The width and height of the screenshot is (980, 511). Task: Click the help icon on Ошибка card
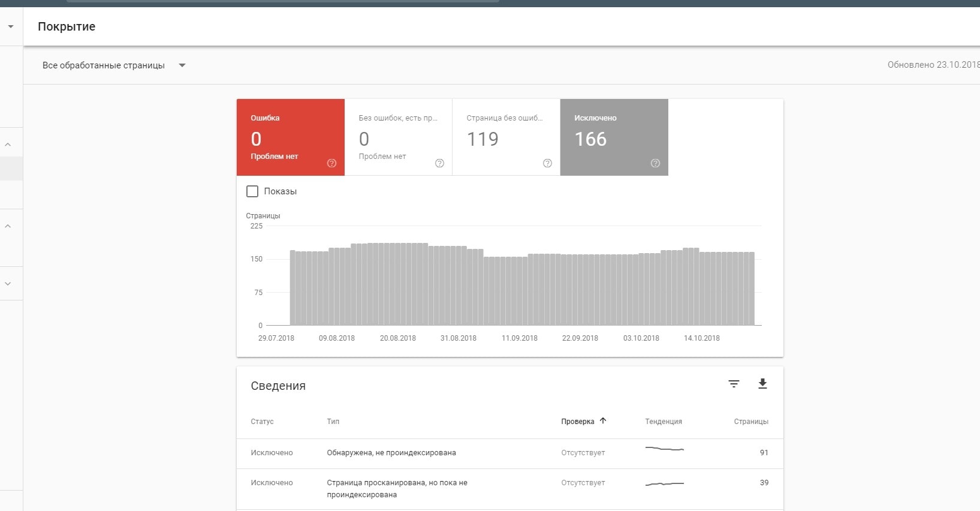coord(331,163)
